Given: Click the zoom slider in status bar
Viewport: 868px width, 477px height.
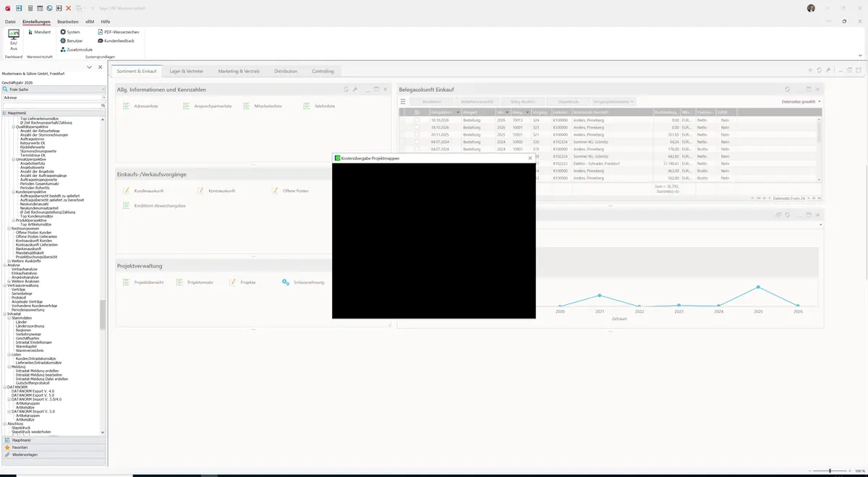Looking at the screenshot, I should click(830, 471).
